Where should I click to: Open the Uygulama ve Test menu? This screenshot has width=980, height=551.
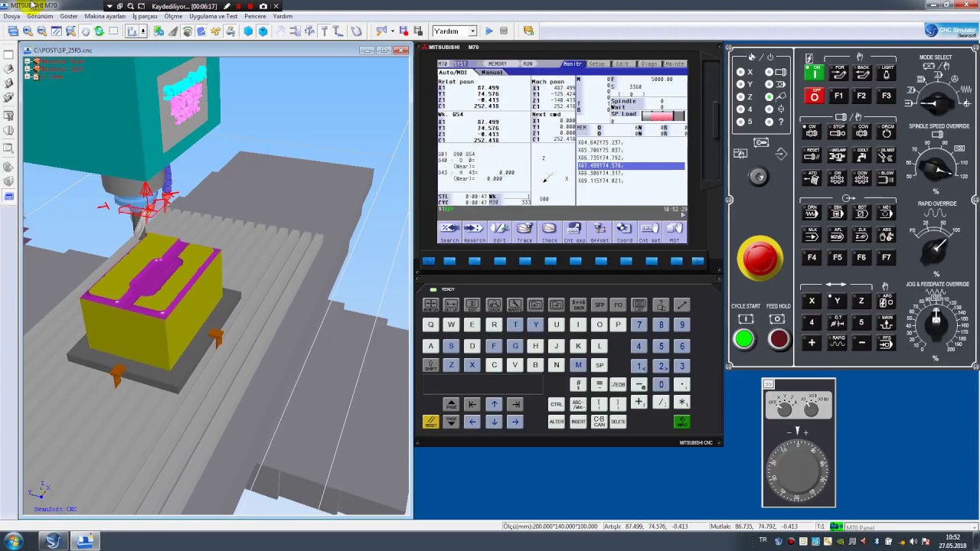(214, 16)
